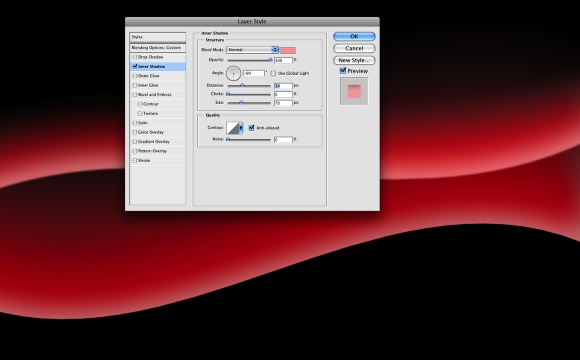The image size is (580, 360).
Task: Click the Size slider handle
Action: (241, 102)
